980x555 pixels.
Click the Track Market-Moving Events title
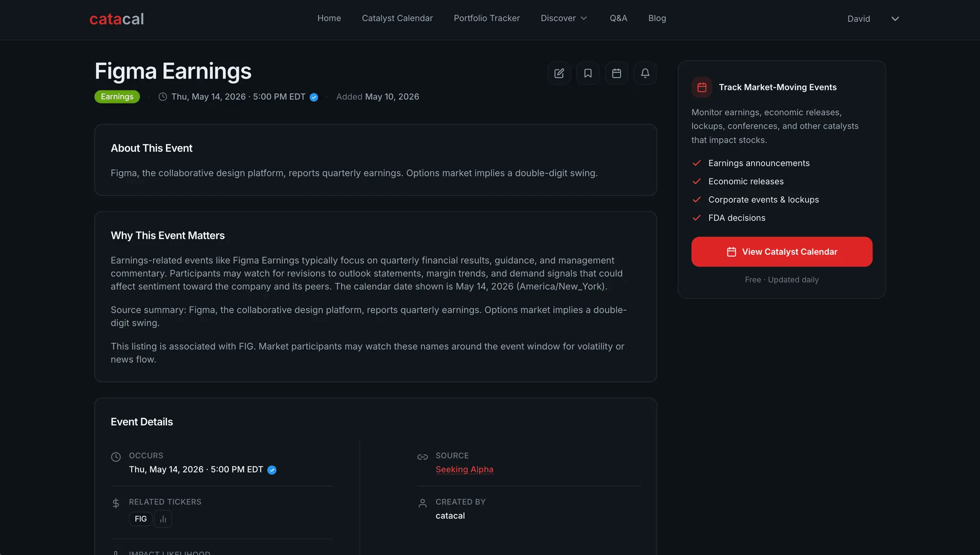point(778,87)
